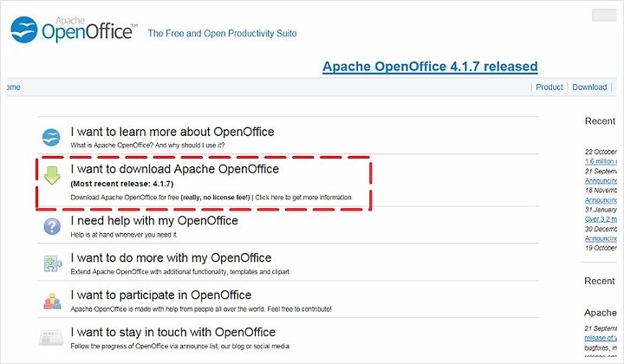Open the 'release of' link in sidebar
This screenshot has height=364, width=624.
coord(601,338)
